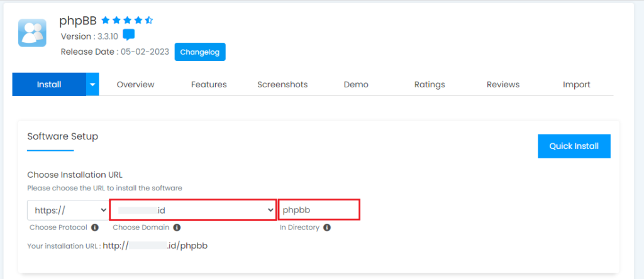
Task: Click the Changelog button
Action: 200,52
